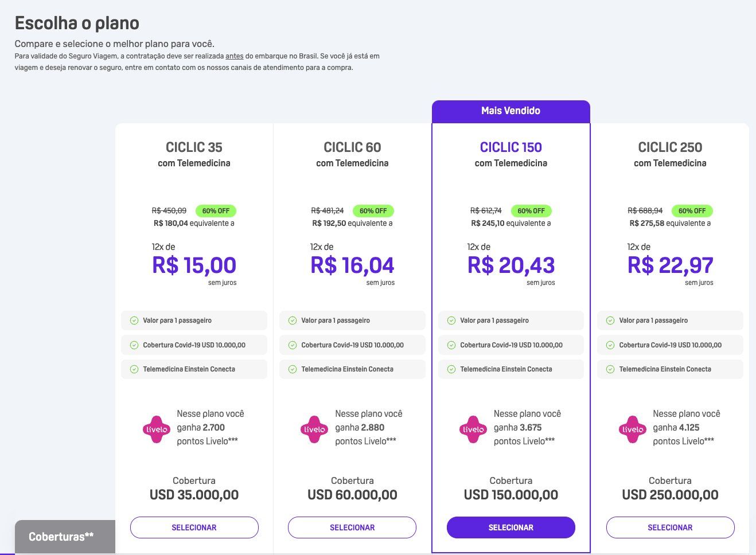The height and width of the screenshot is (555, 756).
Task: Select the CICLIC 35 plan
Action: coord(194,527)
